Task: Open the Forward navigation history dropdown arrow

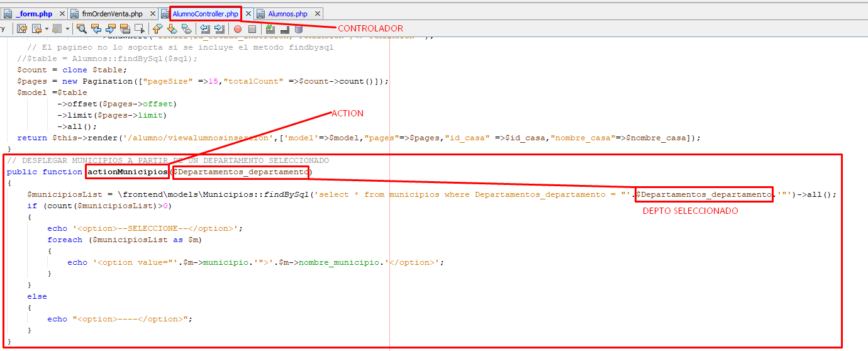Action: click(67, 28)
